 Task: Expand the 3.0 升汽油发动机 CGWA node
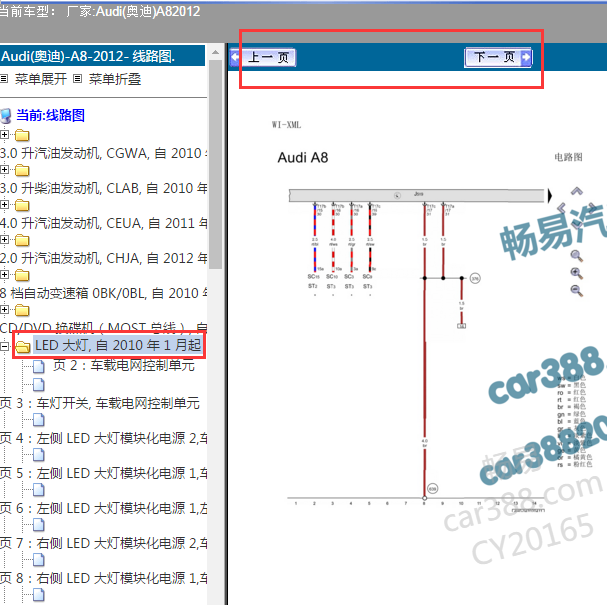[x=4, y=135]
